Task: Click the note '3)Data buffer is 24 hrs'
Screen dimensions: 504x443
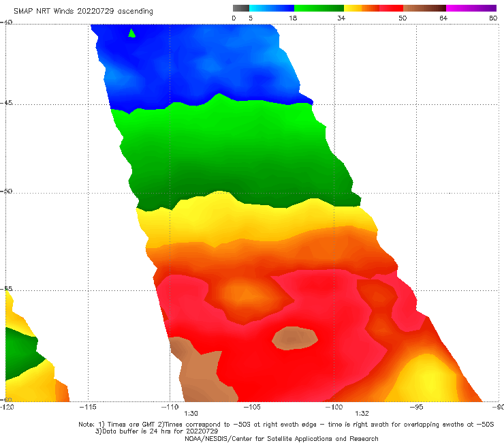Action: click(157, 431)
